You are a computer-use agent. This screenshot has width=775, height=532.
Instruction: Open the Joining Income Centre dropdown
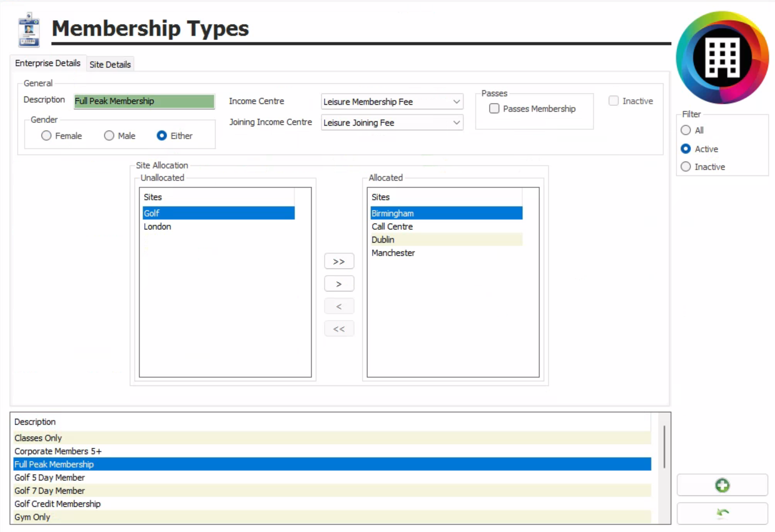[x=392, y=123]
